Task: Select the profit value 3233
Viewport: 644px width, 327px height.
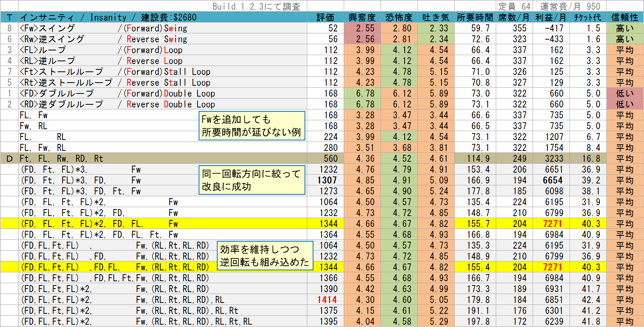Action: [554, 159]
